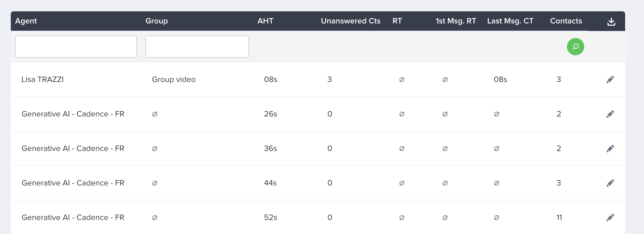Sort by the Group column header
644x234 pixels.
157,21
